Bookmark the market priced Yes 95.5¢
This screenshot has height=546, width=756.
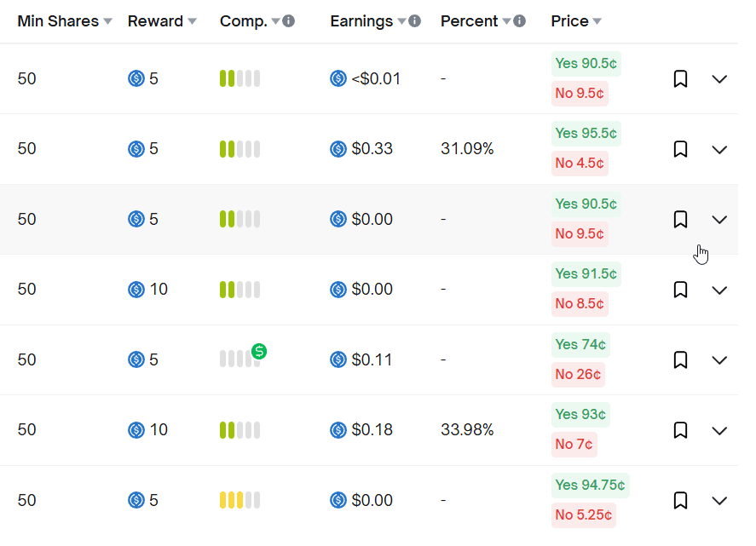point(680,149)
